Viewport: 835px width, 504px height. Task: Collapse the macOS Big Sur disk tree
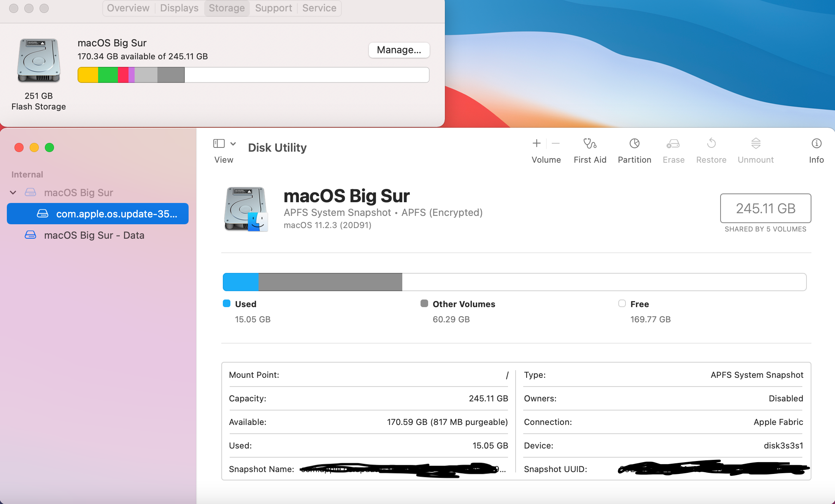click(13, 193)
